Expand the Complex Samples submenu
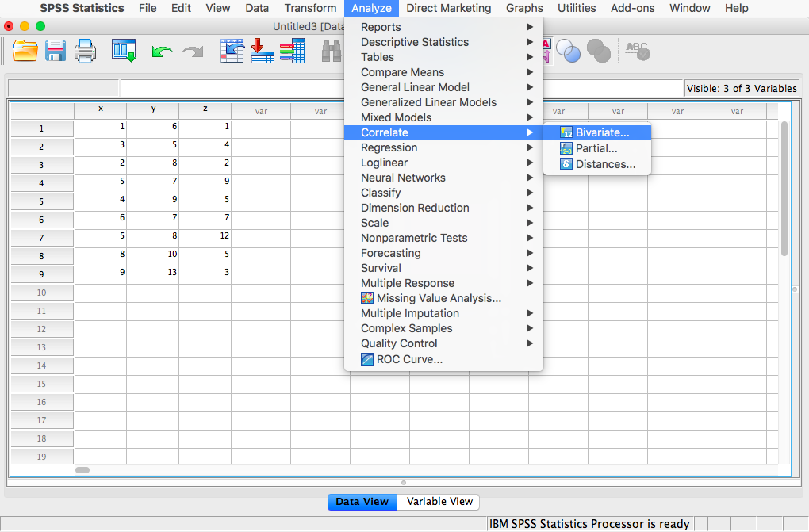This screenshot has width=809, height=532. click(x=443, y=328)
